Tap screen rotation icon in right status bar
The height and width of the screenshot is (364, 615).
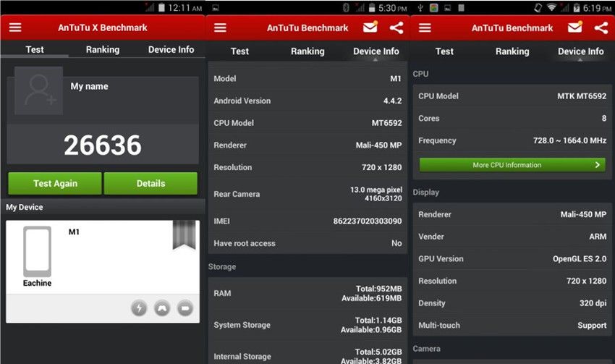(x=538, y=7)
